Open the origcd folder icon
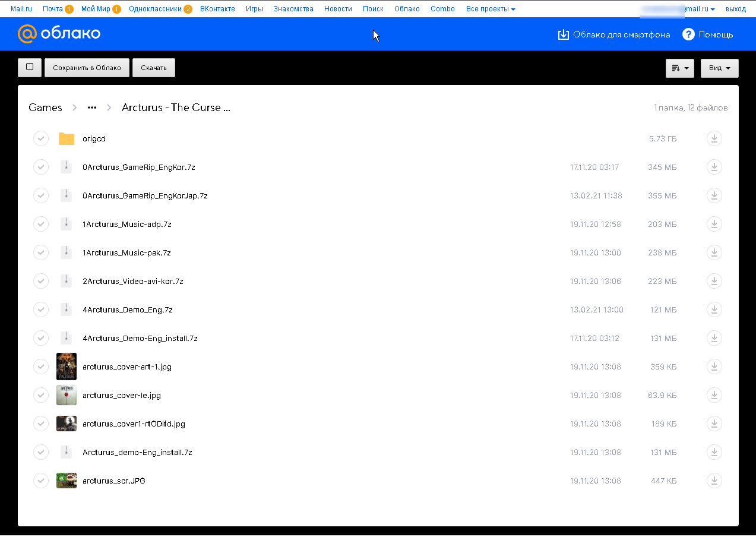756x537 pixels. click(x=67, y=138)
